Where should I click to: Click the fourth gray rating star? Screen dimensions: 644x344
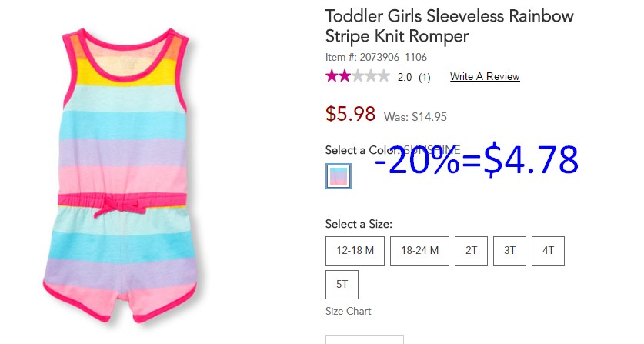point(371,76)
